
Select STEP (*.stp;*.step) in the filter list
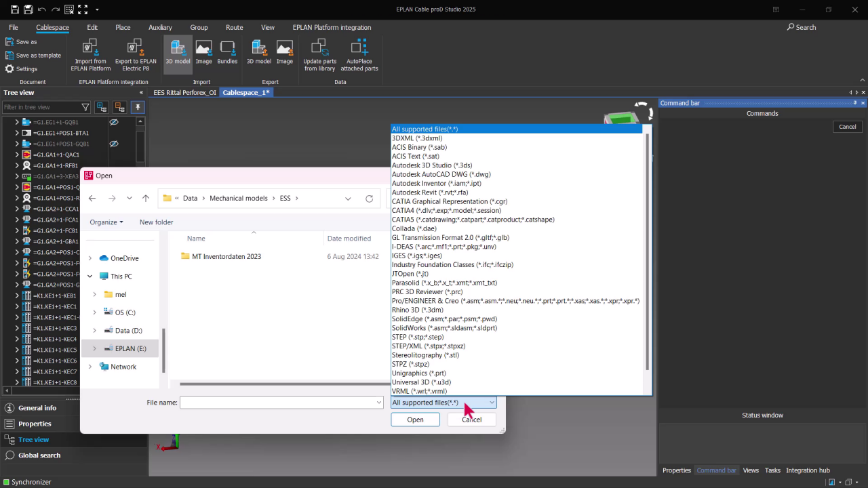[x=417, y=337]
